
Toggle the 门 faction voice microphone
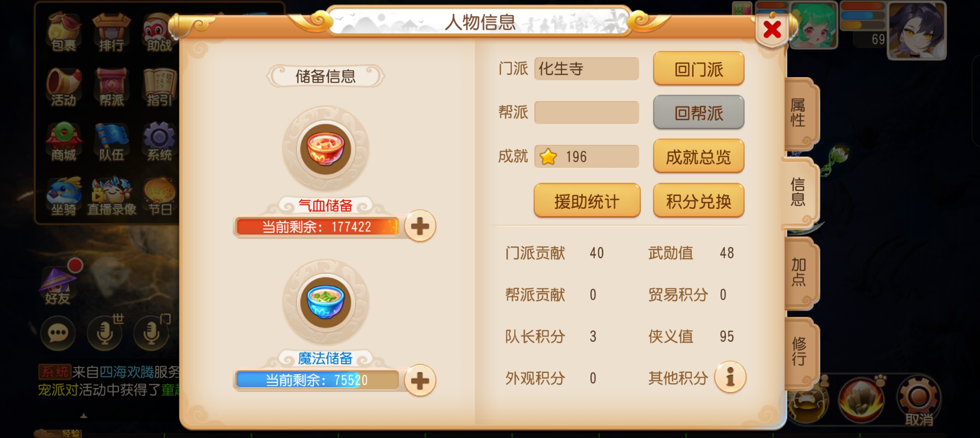coord(152,333)
